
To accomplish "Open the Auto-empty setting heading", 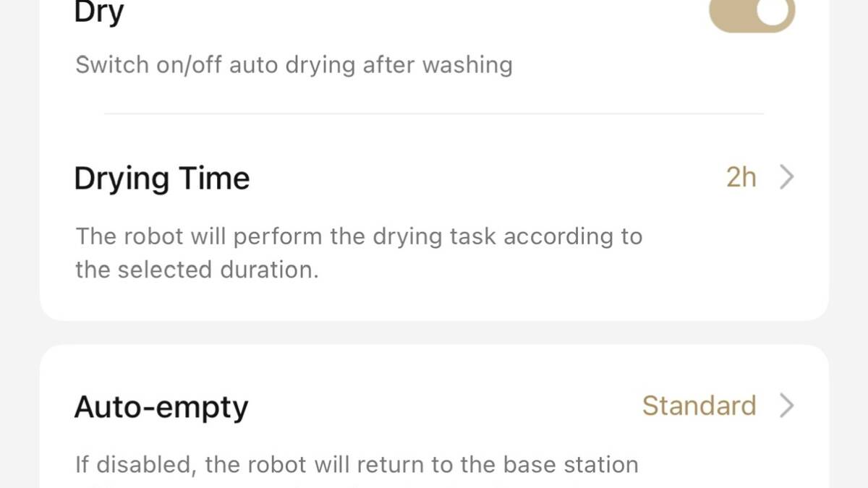I will [161, 407].
